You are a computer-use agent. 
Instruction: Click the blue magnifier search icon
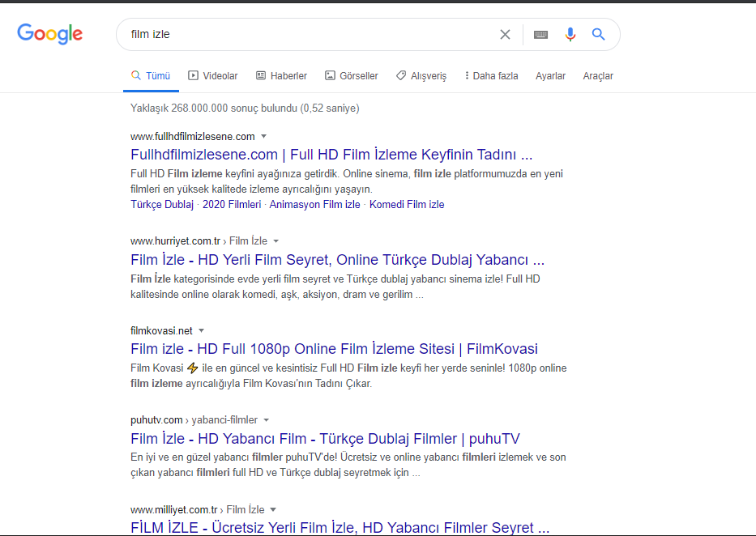[x=598, y=34]
